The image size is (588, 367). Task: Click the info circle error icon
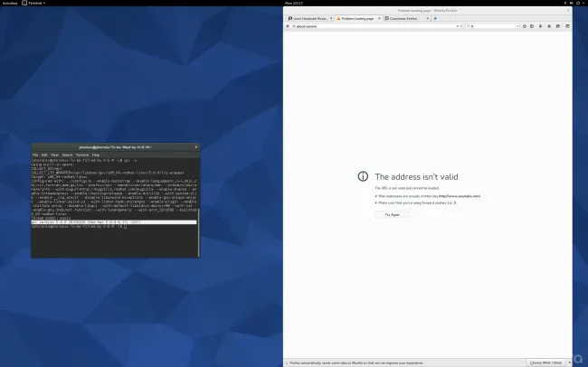[x=363, y=176]
